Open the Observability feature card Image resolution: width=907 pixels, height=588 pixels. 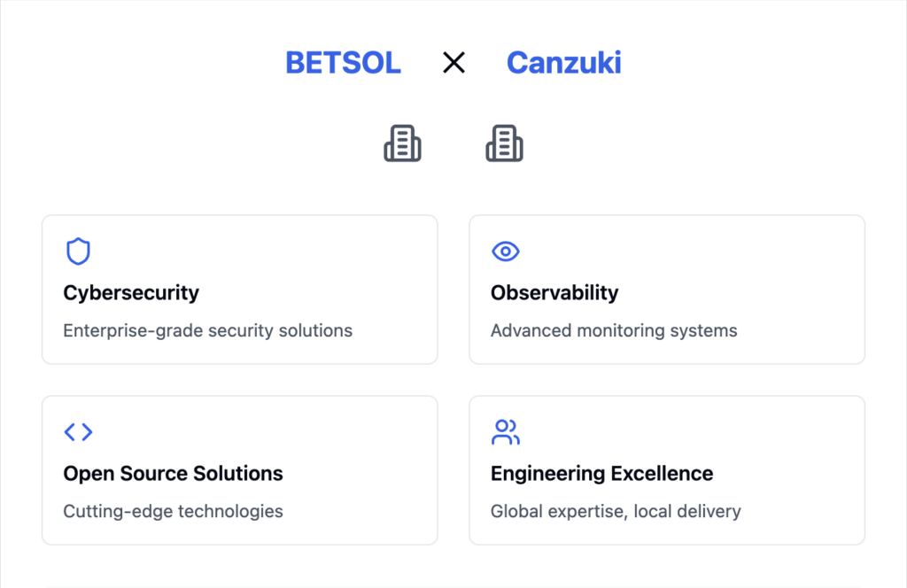pyautogui.click(x=667, y=290)
